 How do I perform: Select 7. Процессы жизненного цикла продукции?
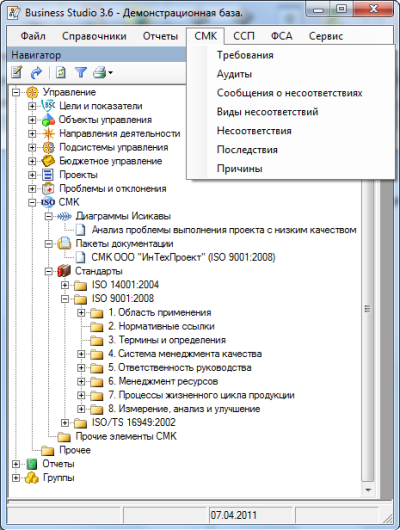click(x=201, y=395)
